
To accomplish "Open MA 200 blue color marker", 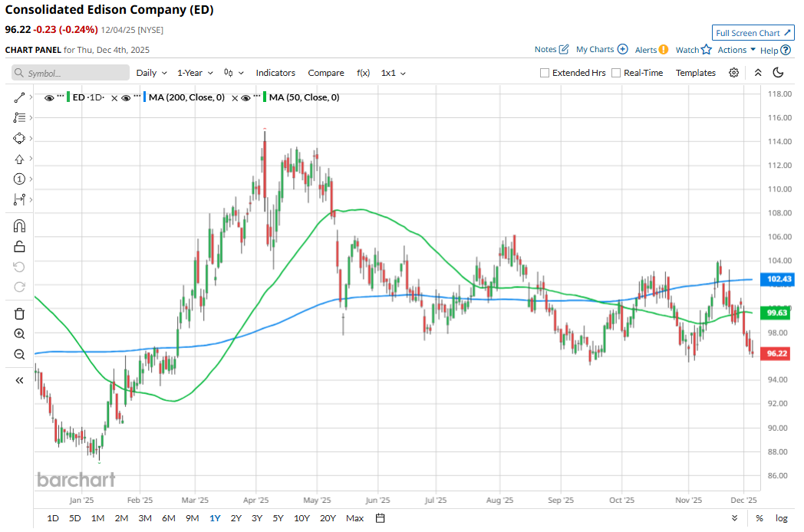I will pyautogui.click(x=145, y=97).
